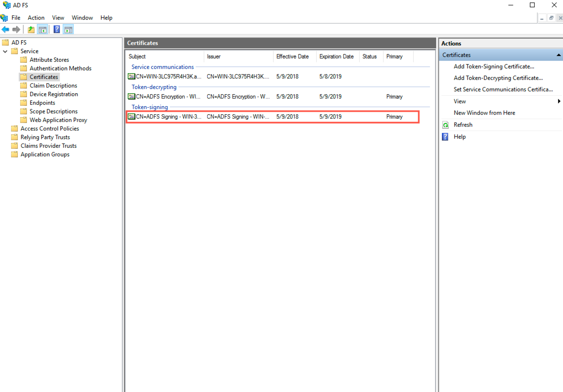Click Add Token-Signing Certificate
Screen dimensions: 563x392
pos(494,66)
